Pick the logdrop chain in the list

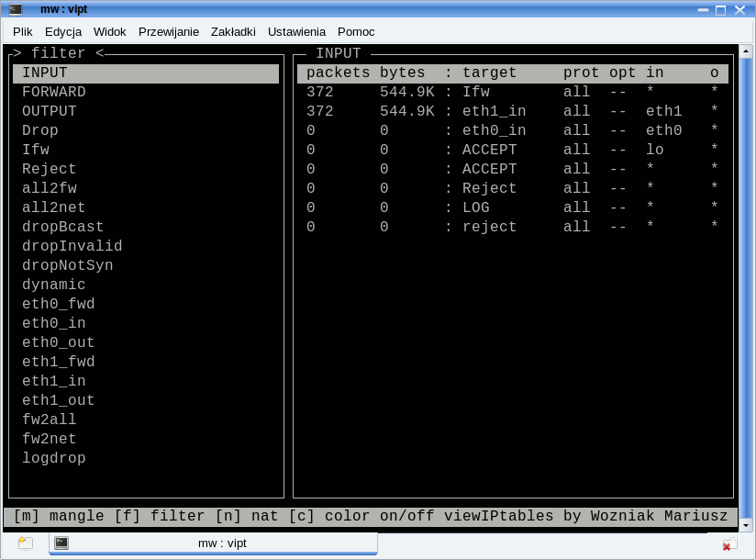(54, 458)
